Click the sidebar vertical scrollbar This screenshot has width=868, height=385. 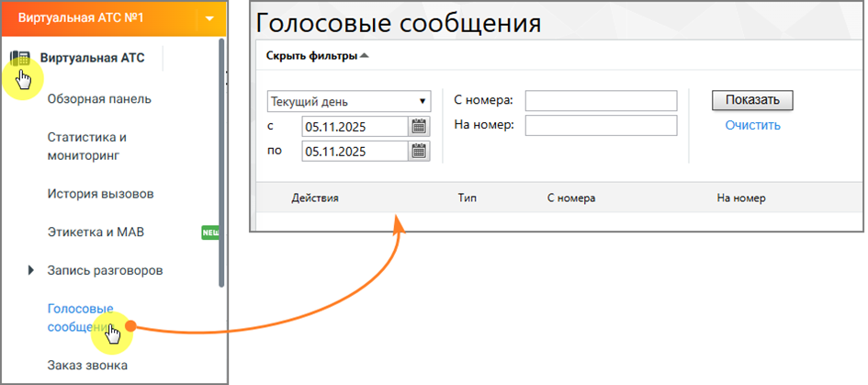pos(221,163)
